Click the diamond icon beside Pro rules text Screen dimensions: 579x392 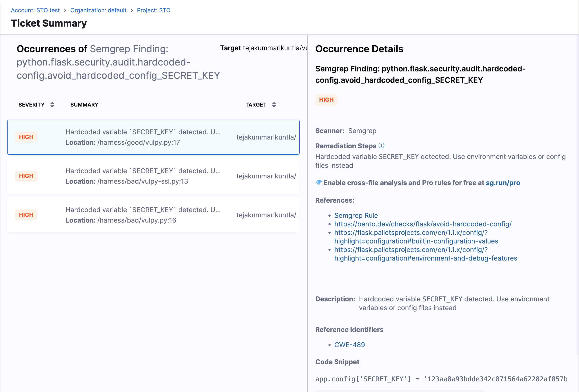318,182
